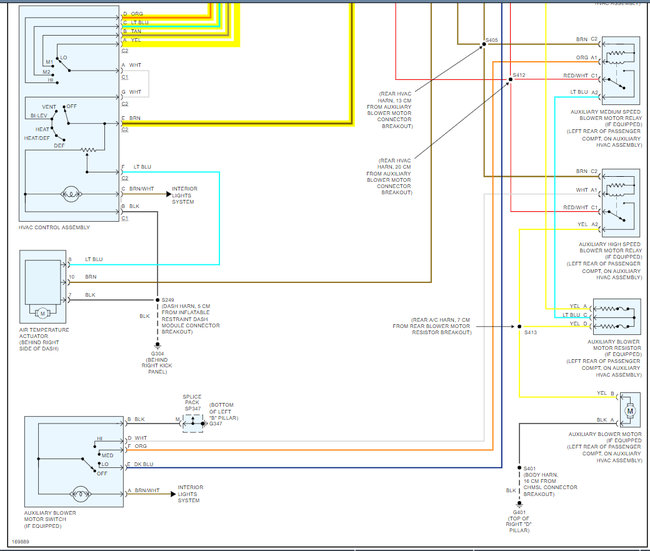650x551 pixels.
Task: Click the YEL B label at auxiliary blower motor
Action: (606, 393)
